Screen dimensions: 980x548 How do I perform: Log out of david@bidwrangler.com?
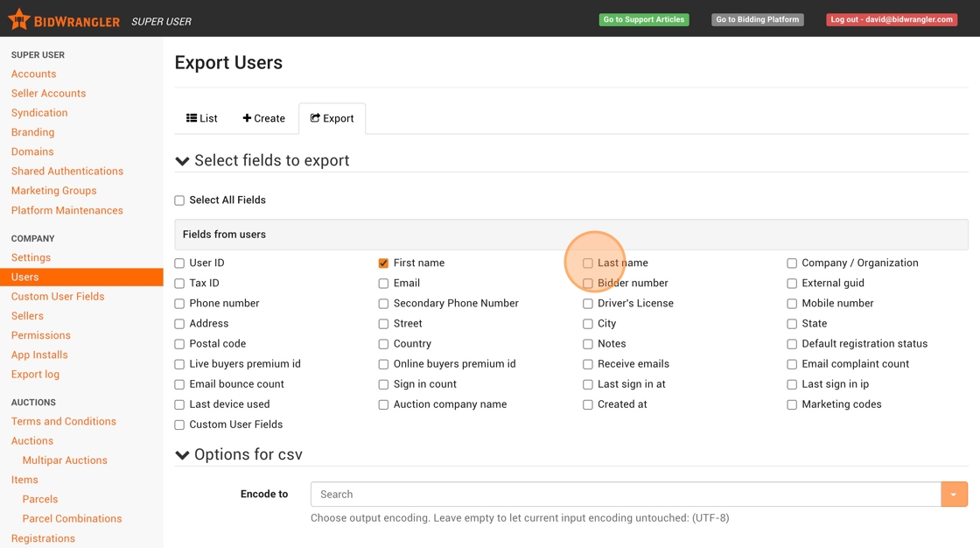coord(891,19)
